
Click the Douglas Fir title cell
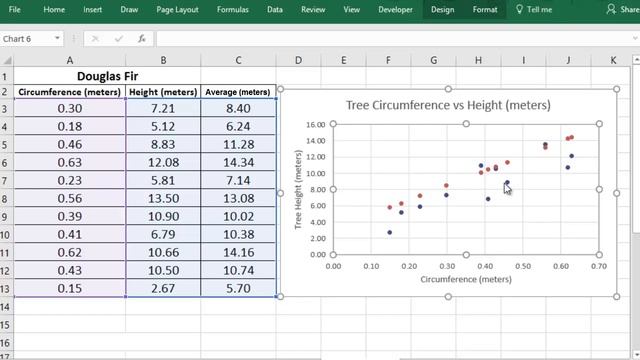pyautogui.click(x=107, y=76)
